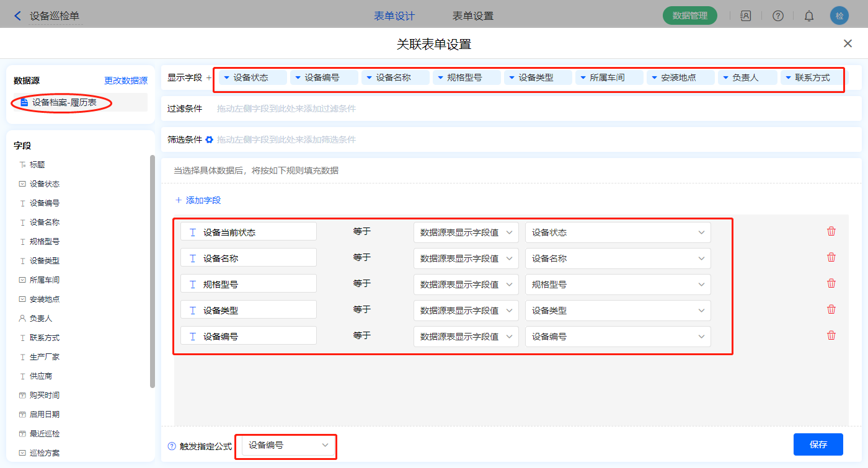Click trash icon for 设备编号 row
The height and width of the screenshot is (468, 868).
(x=831, y=335)
